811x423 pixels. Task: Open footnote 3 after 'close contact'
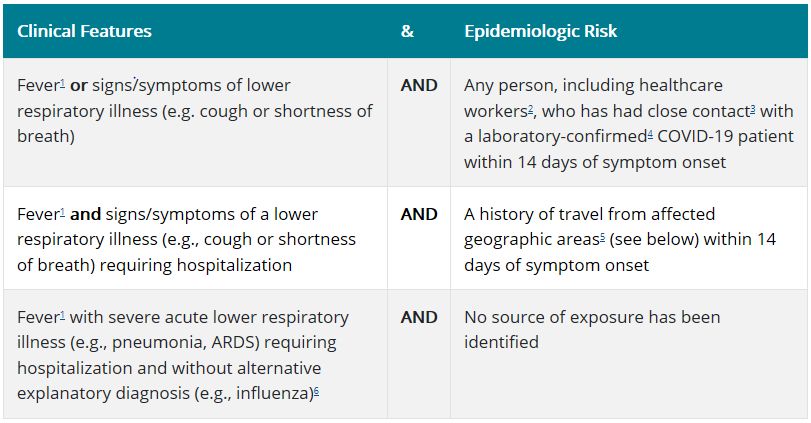753,108
